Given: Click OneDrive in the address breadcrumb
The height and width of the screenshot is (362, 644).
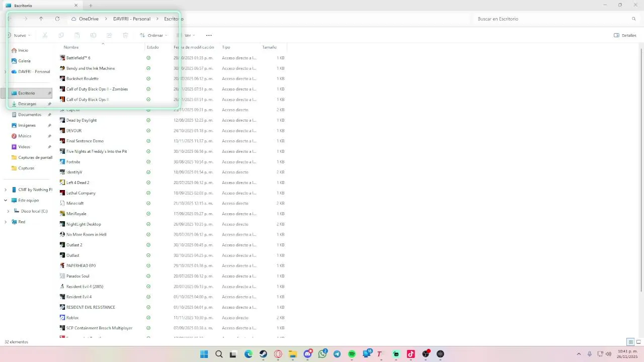Looking at the screenshot, I should 89,19.
